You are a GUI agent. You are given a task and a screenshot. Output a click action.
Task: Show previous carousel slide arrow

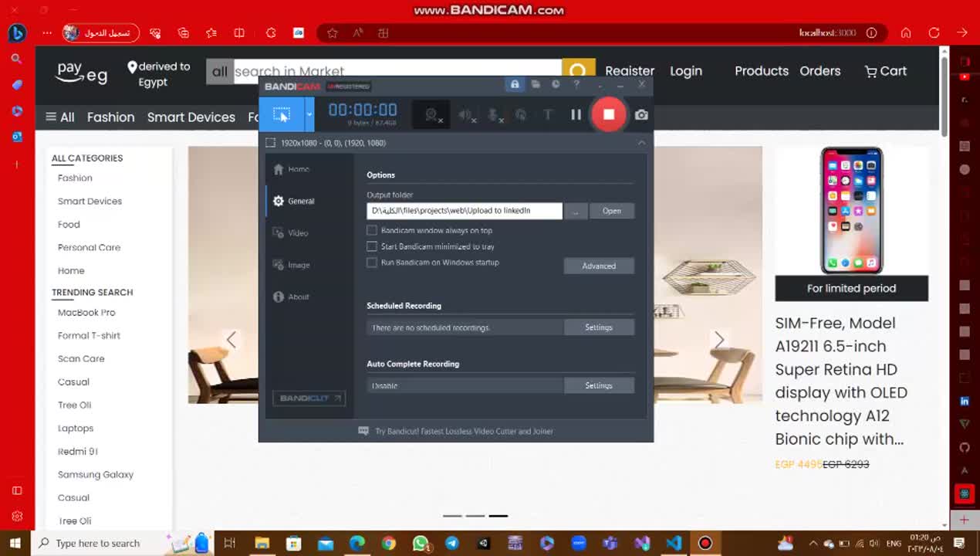(x=231, y=339)
